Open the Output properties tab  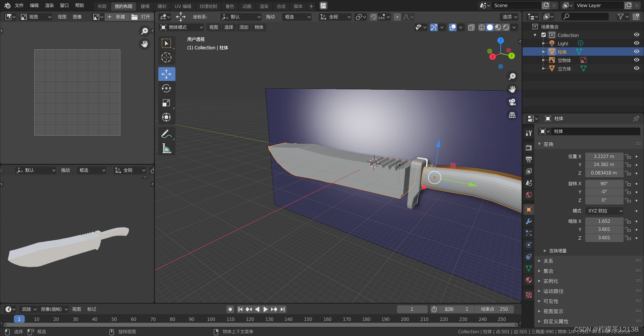pyautogui.click(x=529, y=159)
